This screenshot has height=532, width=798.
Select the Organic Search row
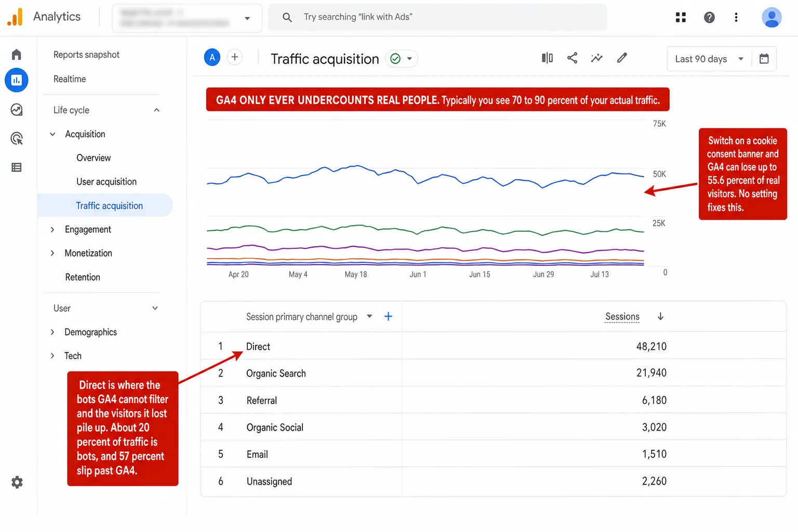coord(493,373)
